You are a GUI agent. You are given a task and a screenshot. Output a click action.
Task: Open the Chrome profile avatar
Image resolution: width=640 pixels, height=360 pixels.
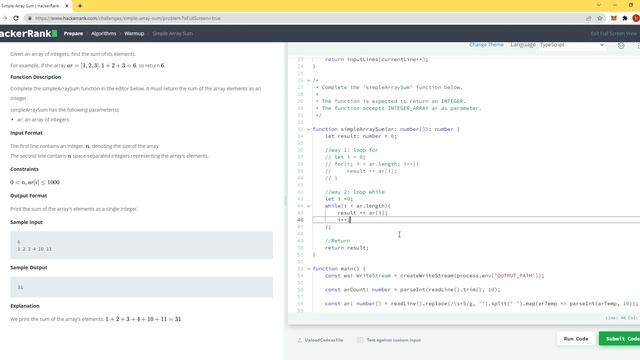point(636,18)
